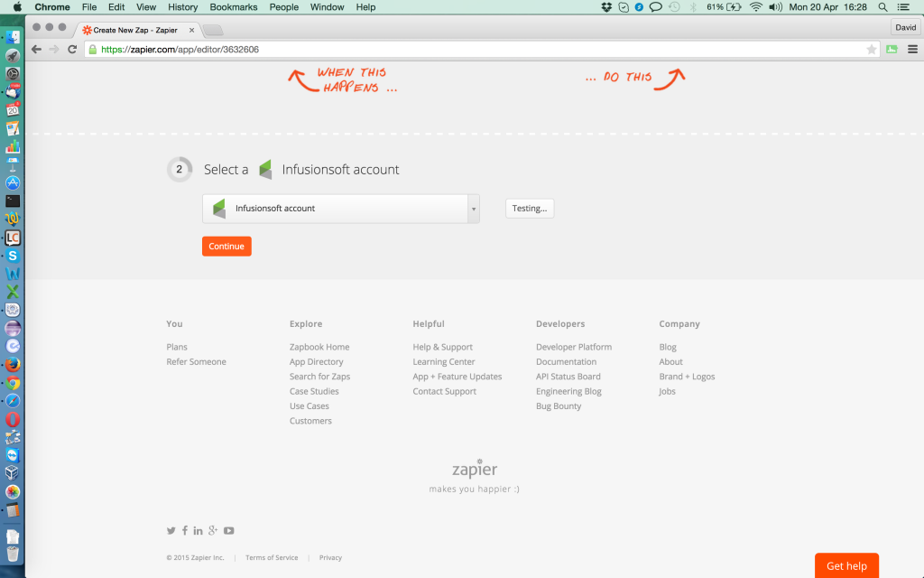Open the Zapbook Home link
Screen dimensions: 924x578
(x=319, y=347)
